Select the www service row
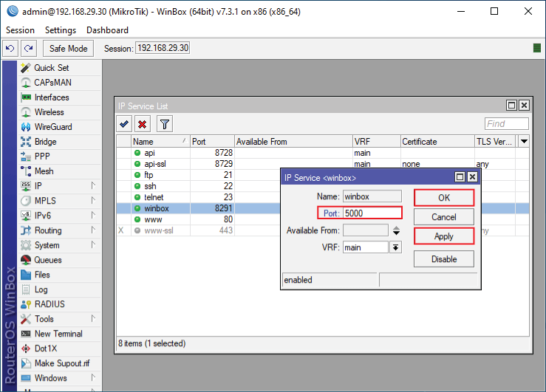546x392 pixels. click(x=199, y=219)
